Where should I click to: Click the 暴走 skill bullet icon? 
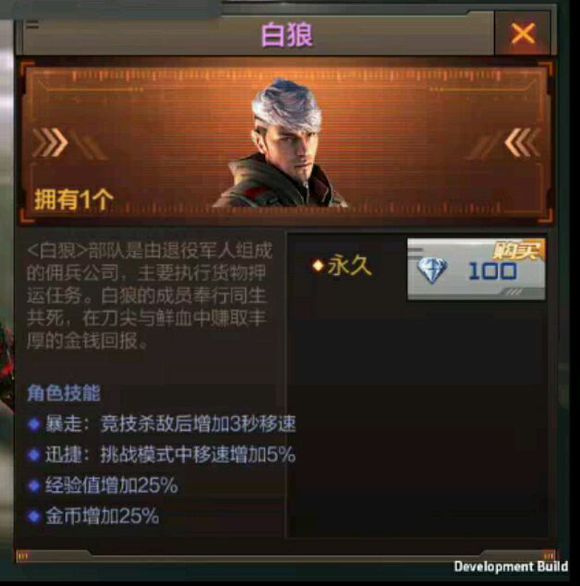[34, 425]
